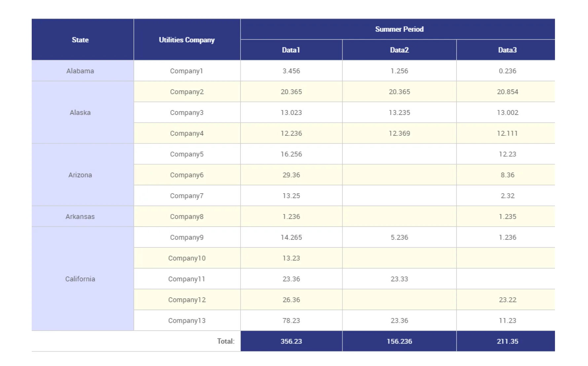The width and height of the screenshot is (588, 366).
Task: Select Data1 value 13.23
Action: coord(291,258)
